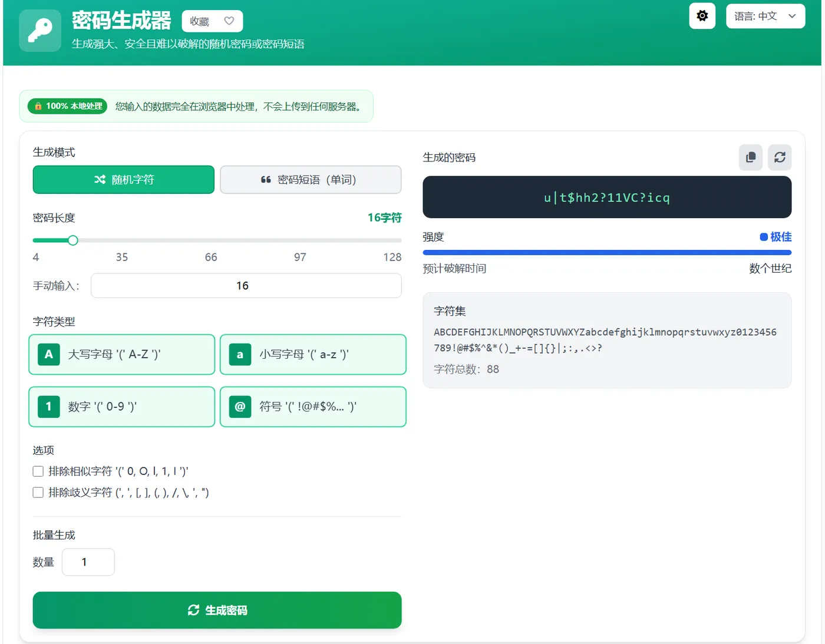Screen dimensions: 825x644
Task: Click the uppercase 'A' icon badge
Action: 49,354
